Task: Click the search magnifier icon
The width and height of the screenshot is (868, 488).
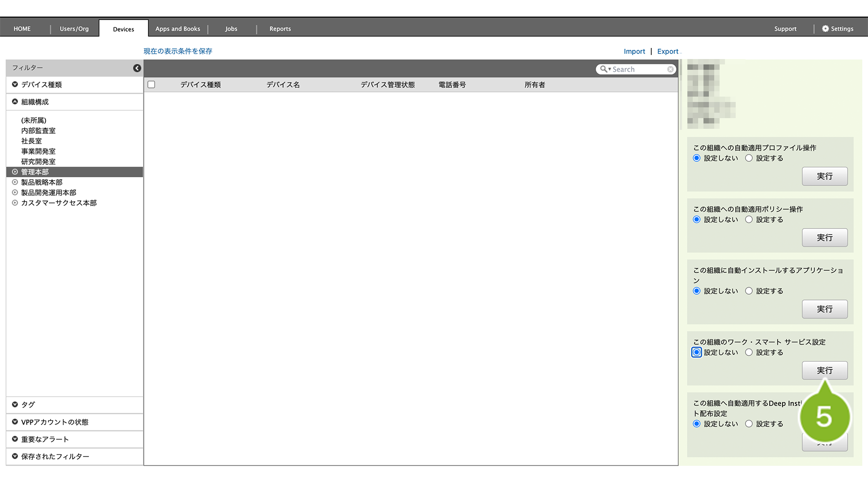Action: pos(604,69)
